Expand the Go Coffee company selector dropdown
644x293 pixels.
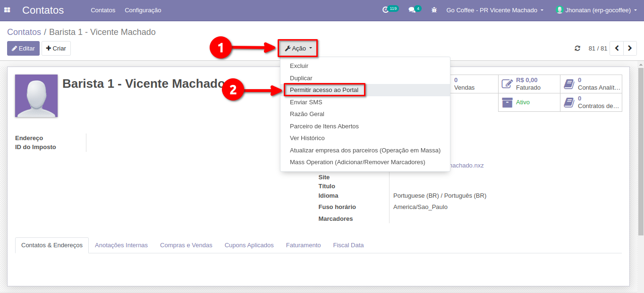tap(495, 10)
